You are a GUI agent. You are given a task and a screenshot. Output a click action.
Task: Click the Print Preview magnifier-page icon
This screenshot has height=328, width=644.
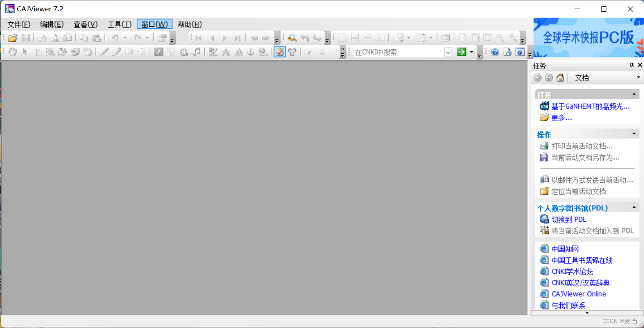pyautogui.click(x=54, y=38)
